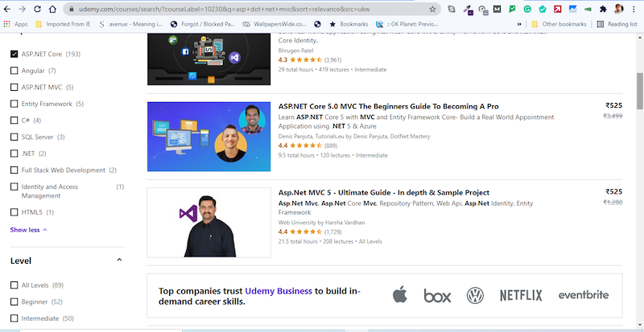Click the page vertical scrollbar thumb

(x=640, y=91)
